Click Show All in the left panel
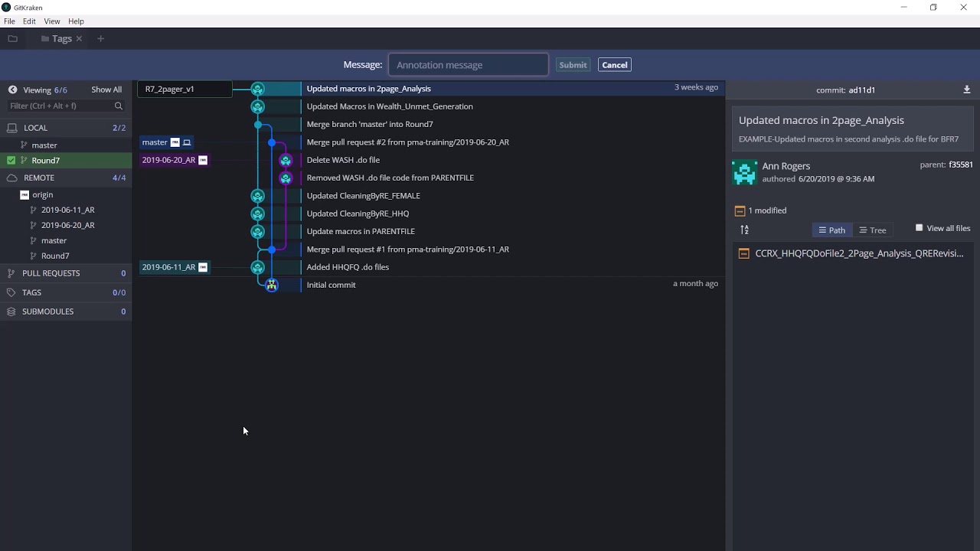Screen dimensions: 980x551 click(x=106, y=90)
